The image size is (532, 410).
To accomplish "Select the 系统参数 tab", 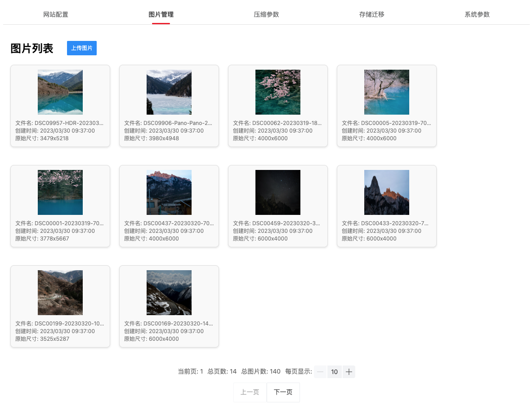I will click(x=477, y=14).
